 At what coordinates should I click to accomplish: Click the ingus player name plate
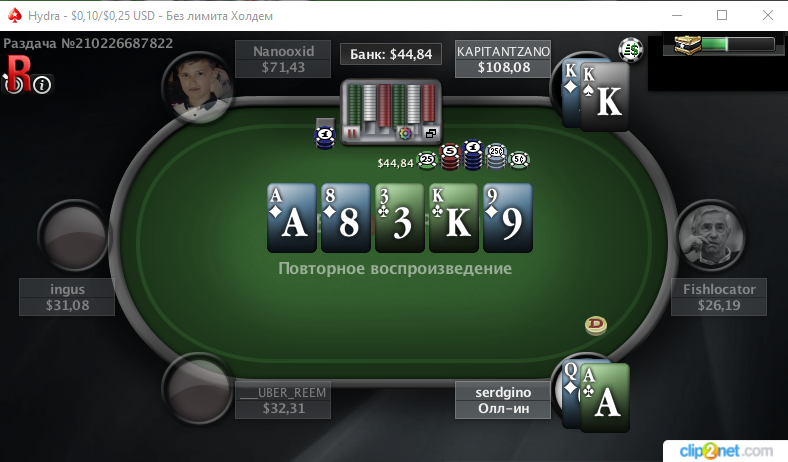67,297
